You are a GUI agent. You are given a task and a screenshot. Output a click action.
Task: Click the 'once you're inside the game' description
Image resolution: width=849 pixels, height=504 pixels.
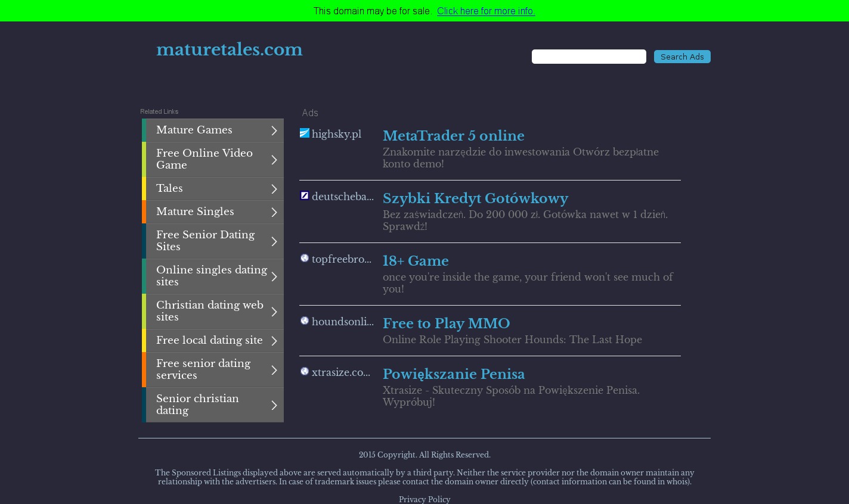(x=528, y=283)
